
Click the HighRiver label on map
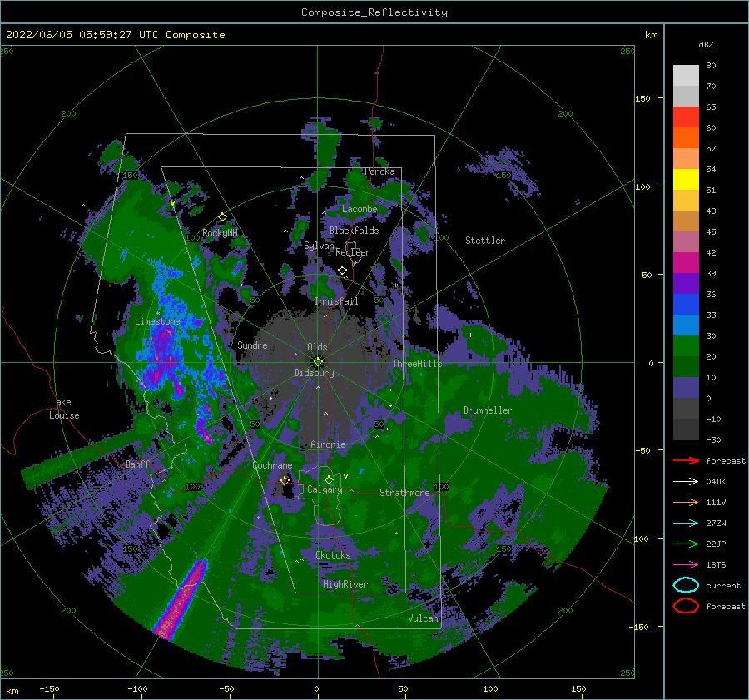(345, 584)
